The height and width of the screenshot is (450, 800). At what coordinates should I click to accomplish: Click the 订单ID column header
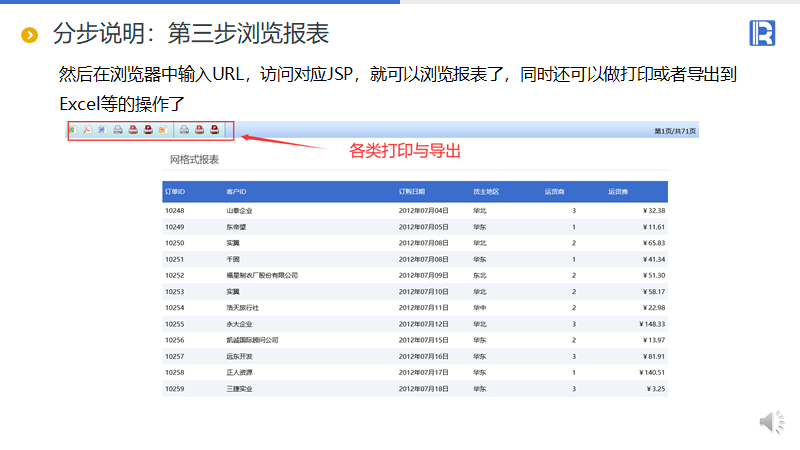[175, 192]
